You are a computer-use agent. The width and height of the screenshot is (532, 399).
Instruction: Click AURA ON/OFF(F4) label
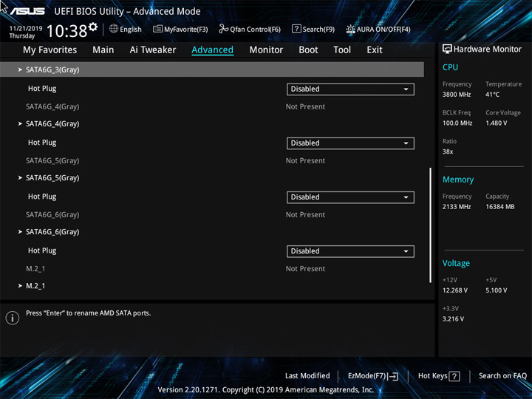pyautogui.click(x=383, y=30)
